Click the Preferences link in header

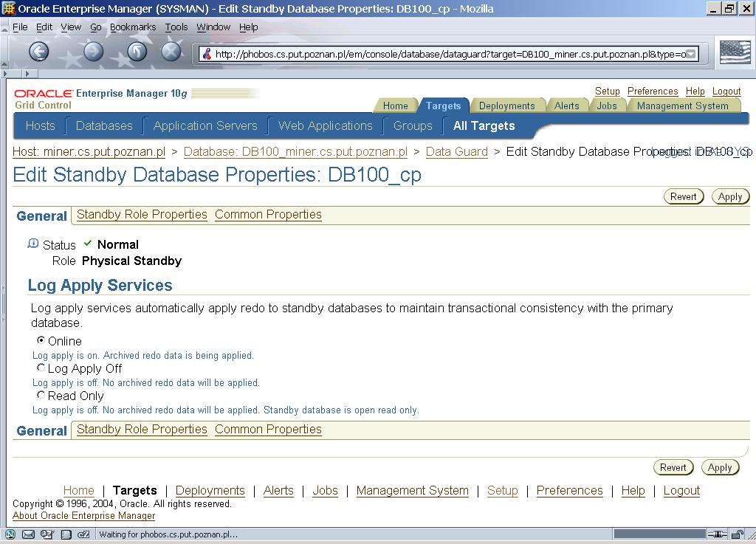point(653,91)
